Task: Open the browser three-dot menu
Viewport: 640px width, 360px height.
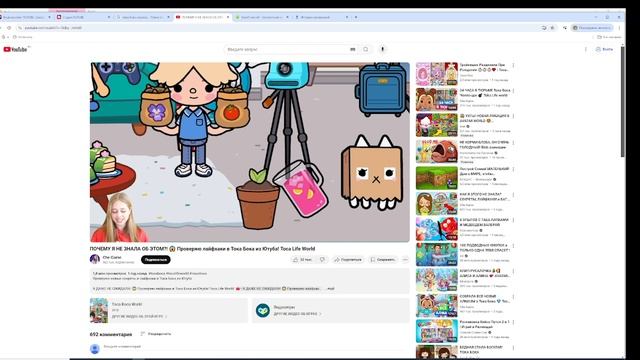Action: 619,28
